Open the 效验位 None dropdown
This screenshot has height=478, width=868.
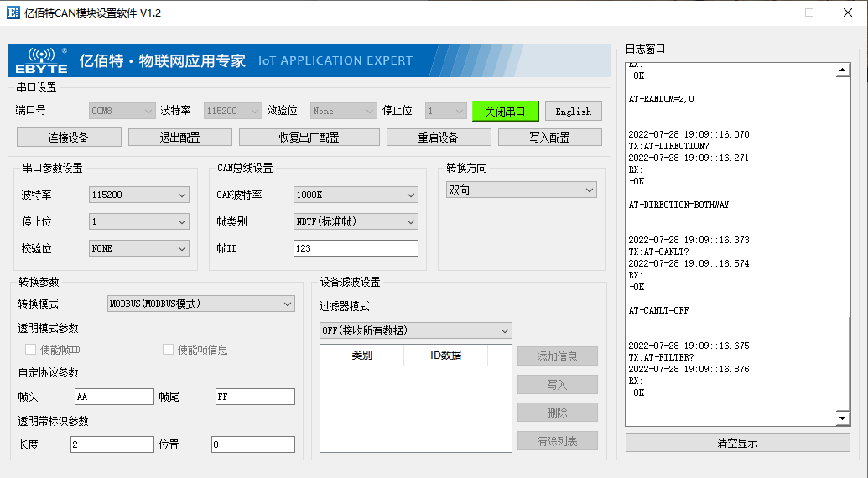click(x=343, y=111)
